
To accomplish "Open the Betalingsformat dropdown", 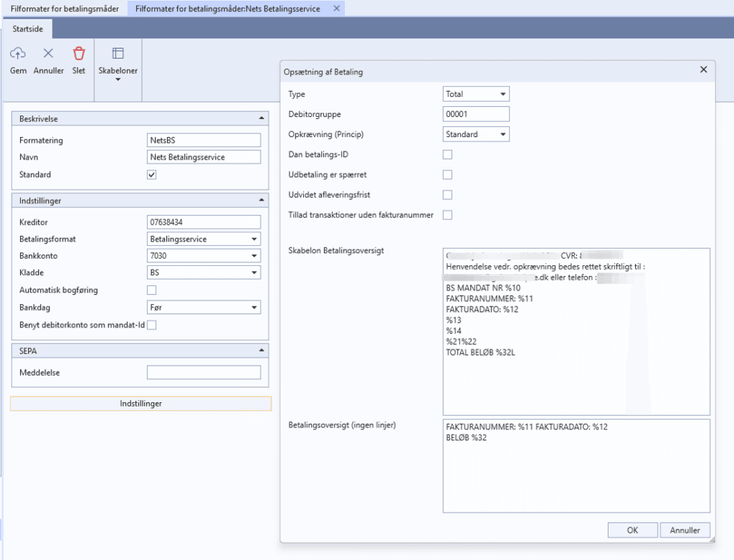I will pyautogui.click(x=204, y=239).
